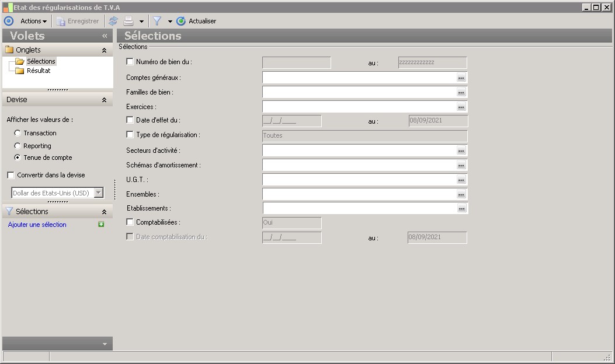Open the Comptes généraux browse button

(461, 78)
